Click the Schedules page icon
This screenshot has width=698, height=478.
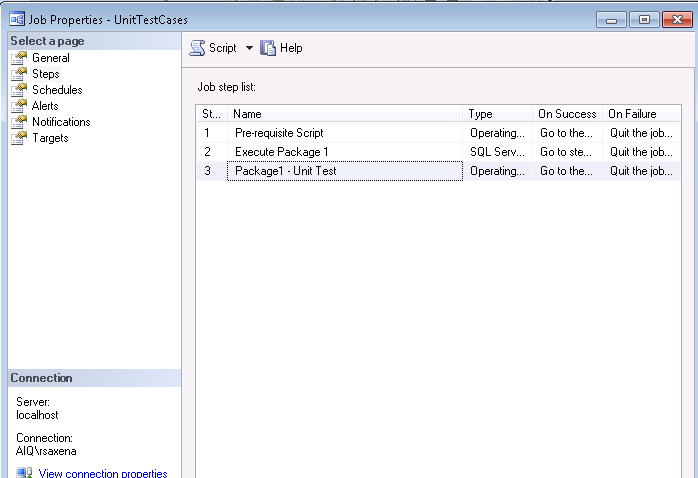tap(19, 90)
